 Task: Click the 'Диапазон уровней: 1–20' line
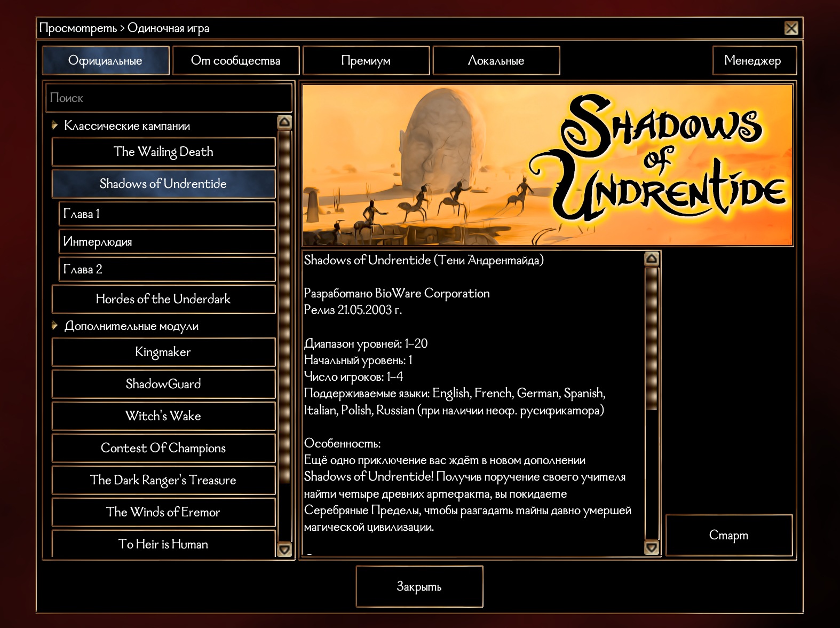366,343
